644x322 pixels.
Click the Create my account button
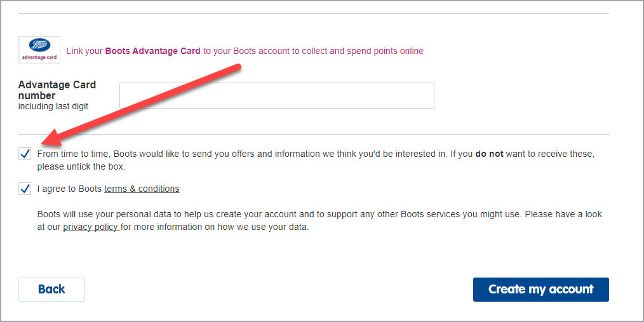coord(541,290)
